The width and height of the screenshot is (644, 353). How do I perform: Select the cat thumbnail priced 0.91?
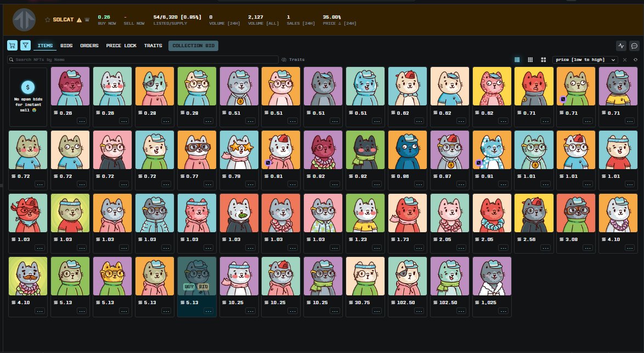pyautogui.click(x=492, y=150)
